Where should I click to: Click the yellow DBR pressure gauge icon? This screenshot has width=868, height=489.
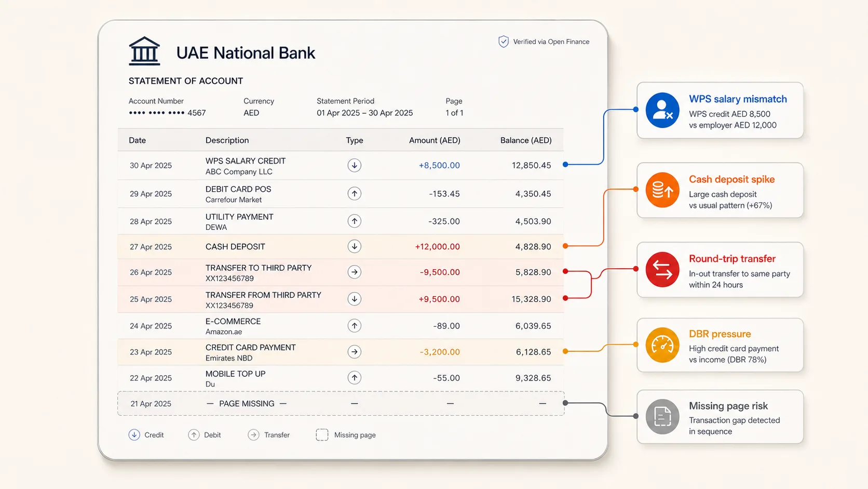(x=662, y=345)
